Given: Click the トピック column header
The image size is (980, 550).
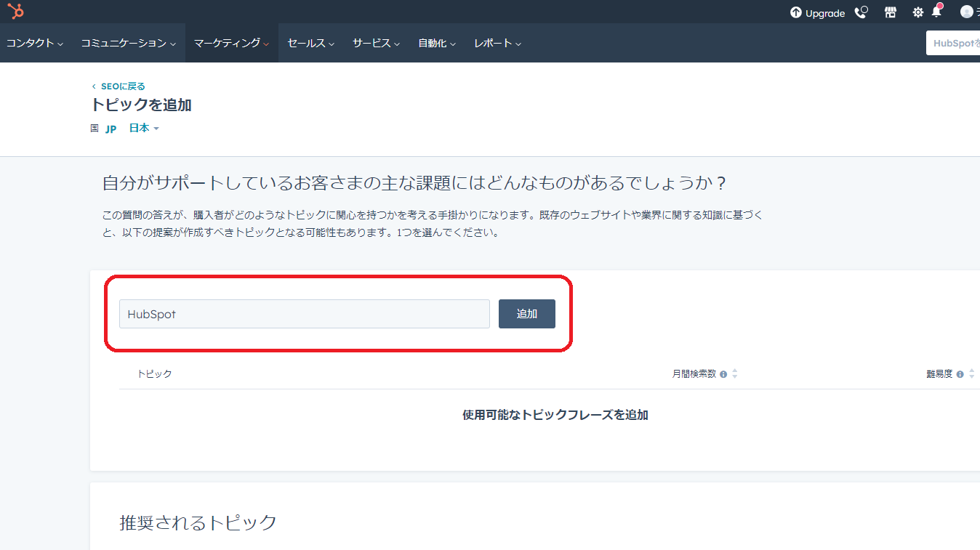Looking at the screenshot, I should coord(155,374).
